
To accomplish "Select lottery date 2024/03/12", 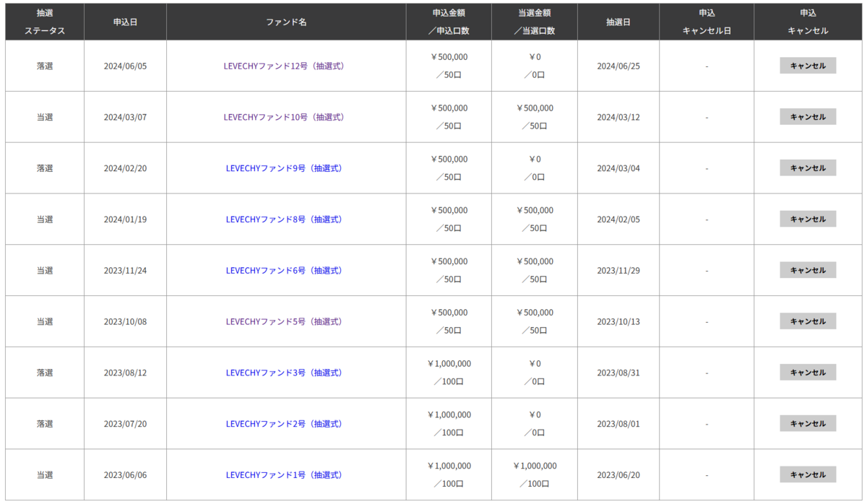I will (618, 117).
